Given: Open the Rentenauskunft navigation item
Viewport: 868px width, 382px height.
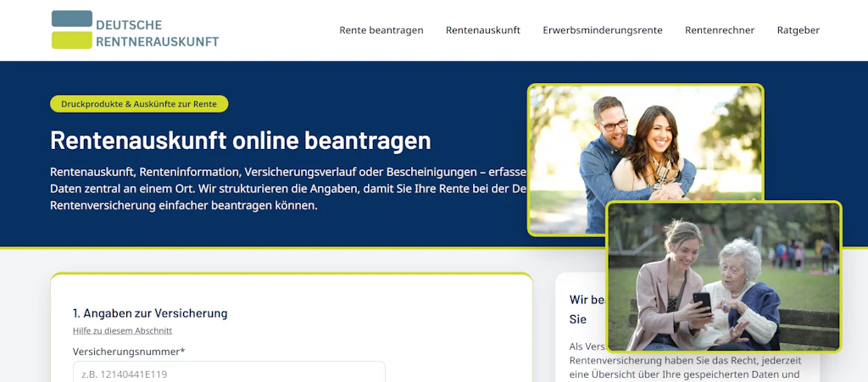Looking at the screenshot, I should tap(482, 30).
